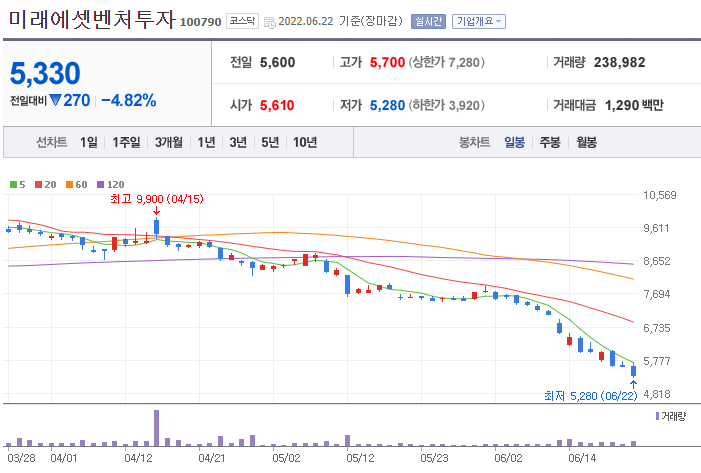The image size is (701, 473).
Task: Select the 3년 line chart tab
Action: (238, 142)
